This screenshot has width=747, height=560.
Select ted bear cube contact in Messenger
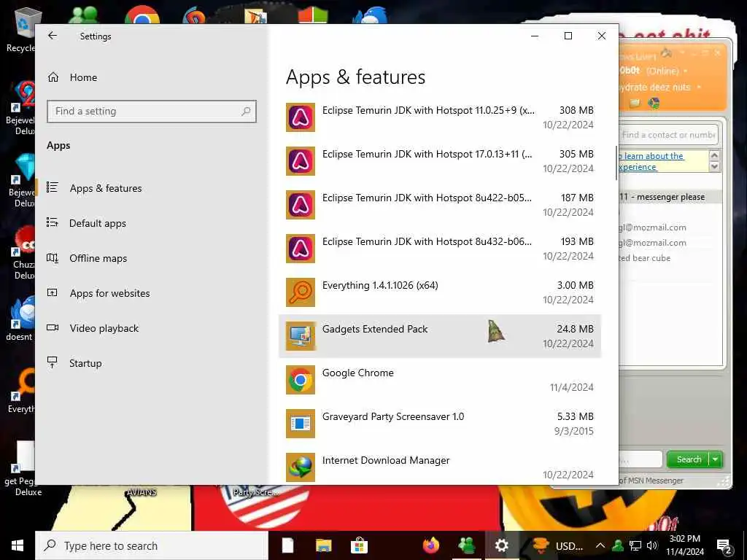(x=645, y=258)
